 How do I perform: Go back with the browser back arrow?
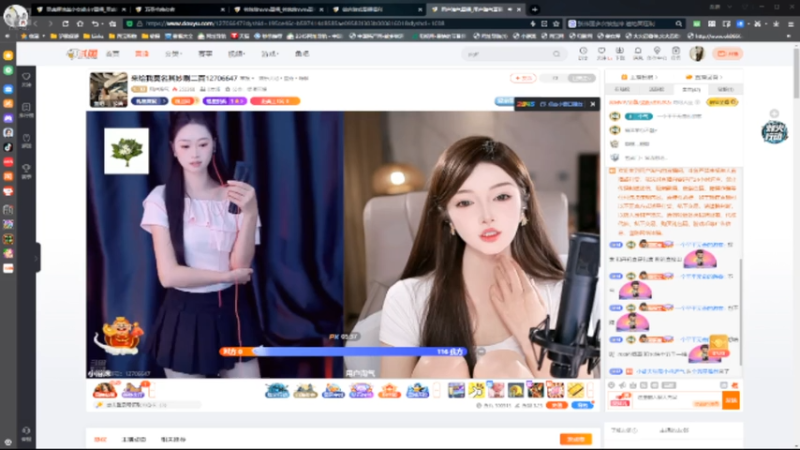(36, 23)
